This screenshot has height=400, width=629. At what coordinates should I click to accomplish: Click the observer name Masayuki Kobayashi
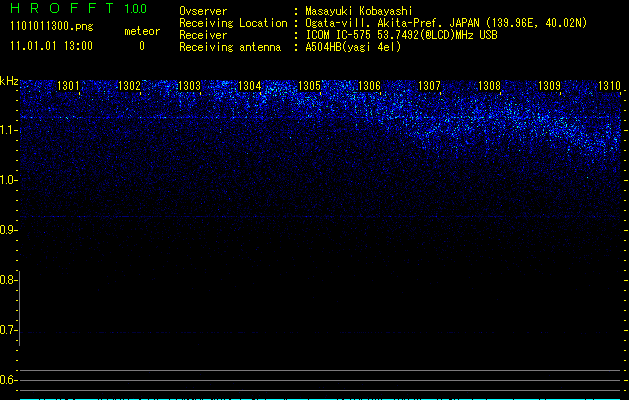359,11
